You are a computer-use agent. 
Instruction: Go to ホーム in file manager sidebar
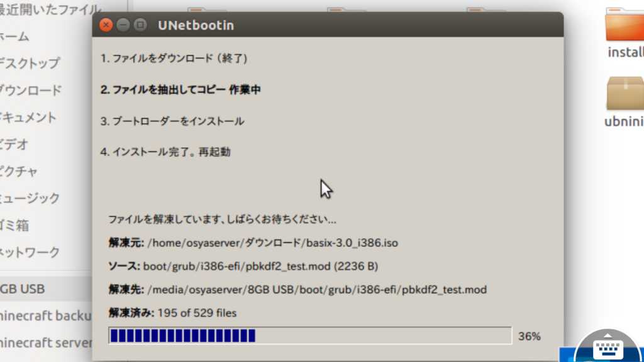(x=14, y=36)
